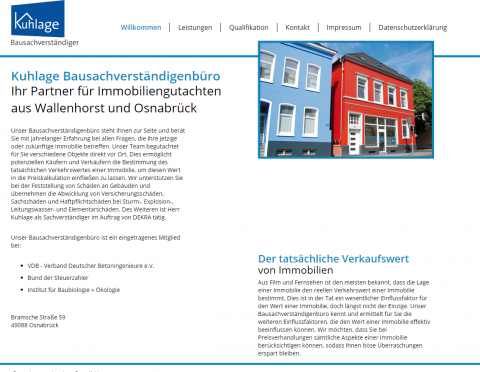Image resolution: width=480 pixels, height=372 pixels.
Task: Navigate to the Kontakt page
Action: (x=297, y=27)
